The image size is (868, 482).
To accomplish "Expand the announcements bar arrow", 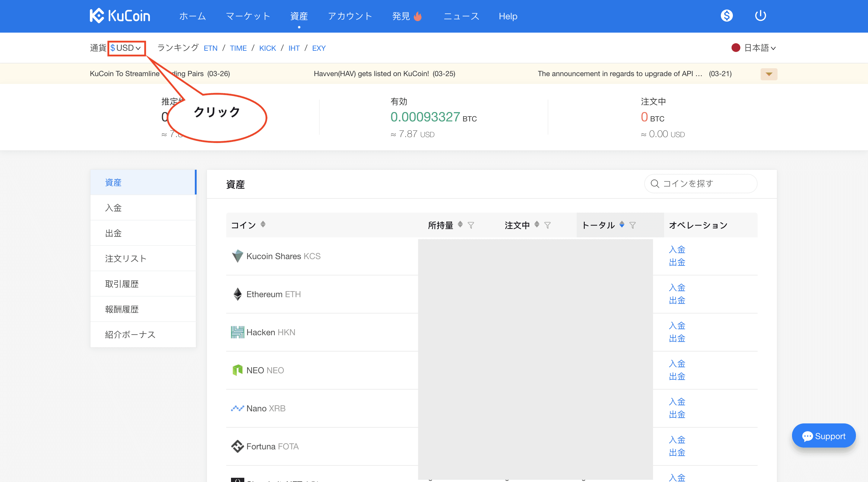I will [768, 74].
